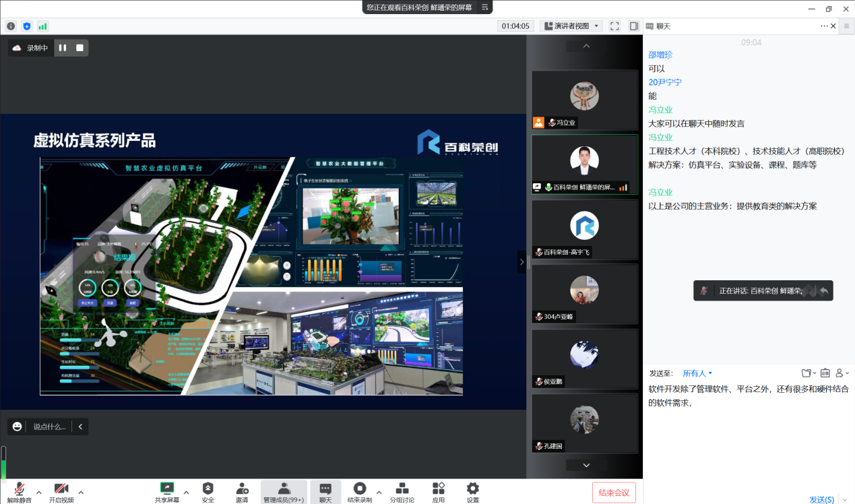Enter full screen mode
The width and height of the screenshot is (855, 504).
[614, 26]
